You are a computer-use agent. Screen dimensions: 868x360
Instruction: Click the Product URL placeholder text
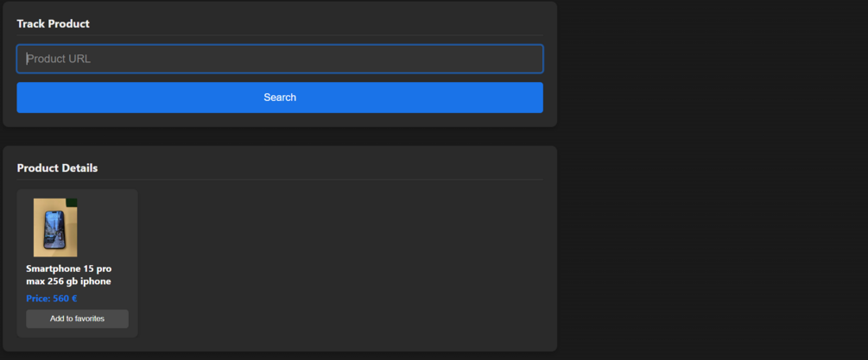click(59, 59)
